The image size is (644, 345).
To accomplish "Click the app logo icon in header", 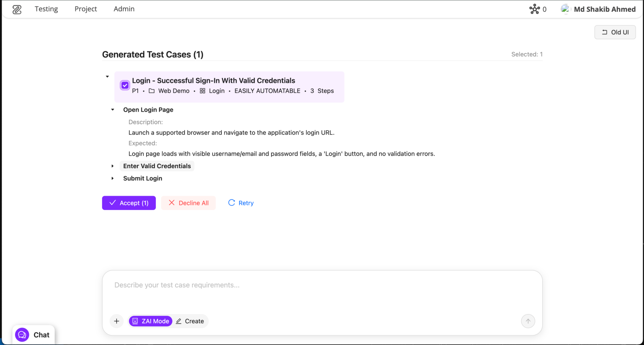I will click(x=17, y=9).
